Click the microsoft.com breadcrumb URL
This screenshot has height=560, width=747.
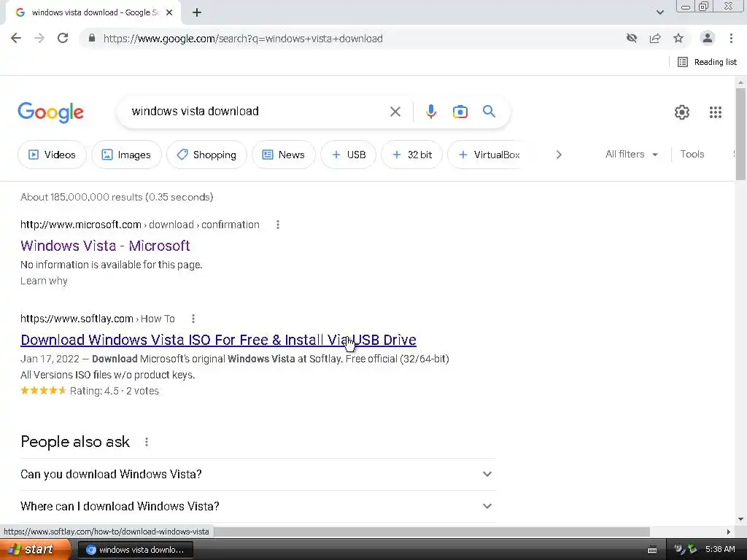(140, 225)
